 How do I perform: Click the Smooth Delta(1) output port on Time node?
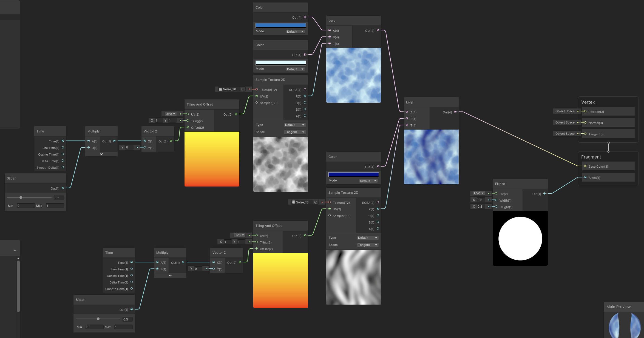coord(63,167)
